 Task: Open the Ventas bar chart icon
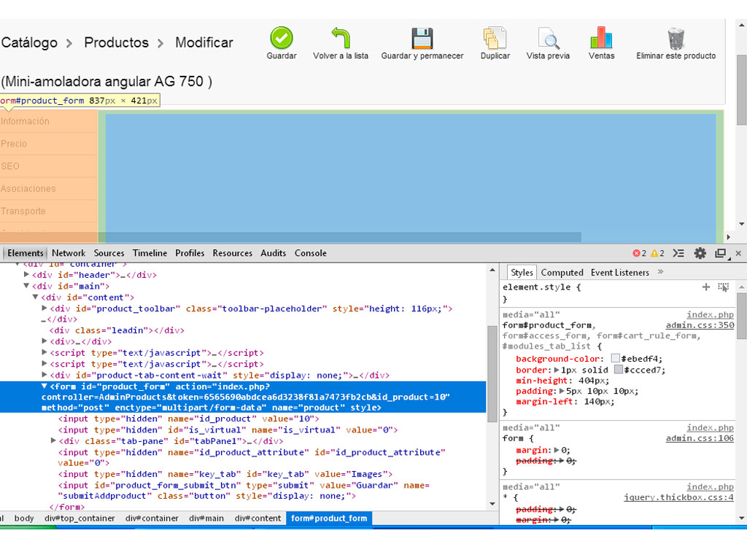[601, 38]
